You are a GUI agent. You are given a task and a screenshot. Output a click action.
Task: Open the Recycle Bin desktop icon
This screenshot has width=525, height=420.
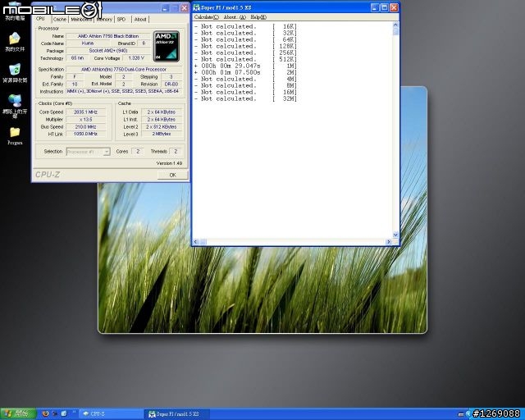pos(15,73)
